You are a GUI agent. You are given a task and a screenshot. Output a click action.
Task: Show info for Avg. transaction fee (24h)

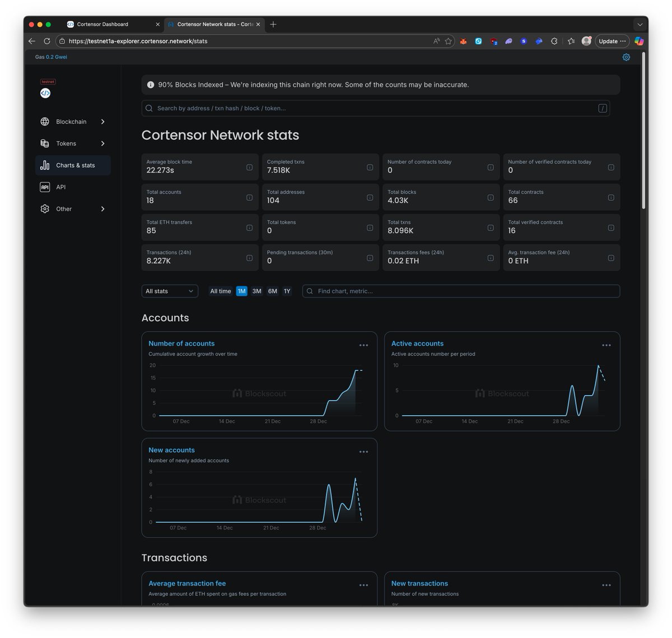(611, 258)
